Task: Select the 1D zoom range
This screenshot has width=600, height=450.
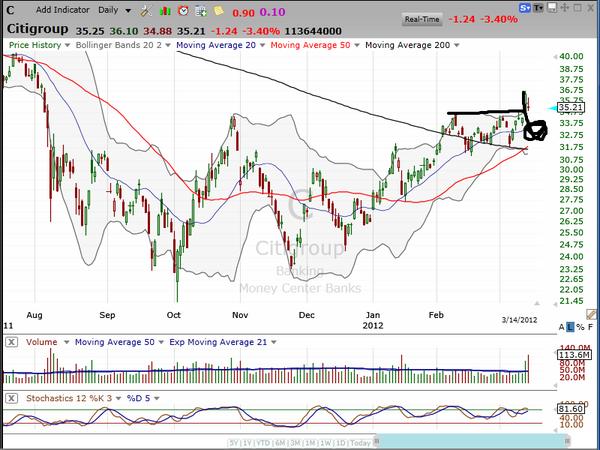Action: (340, 443)
